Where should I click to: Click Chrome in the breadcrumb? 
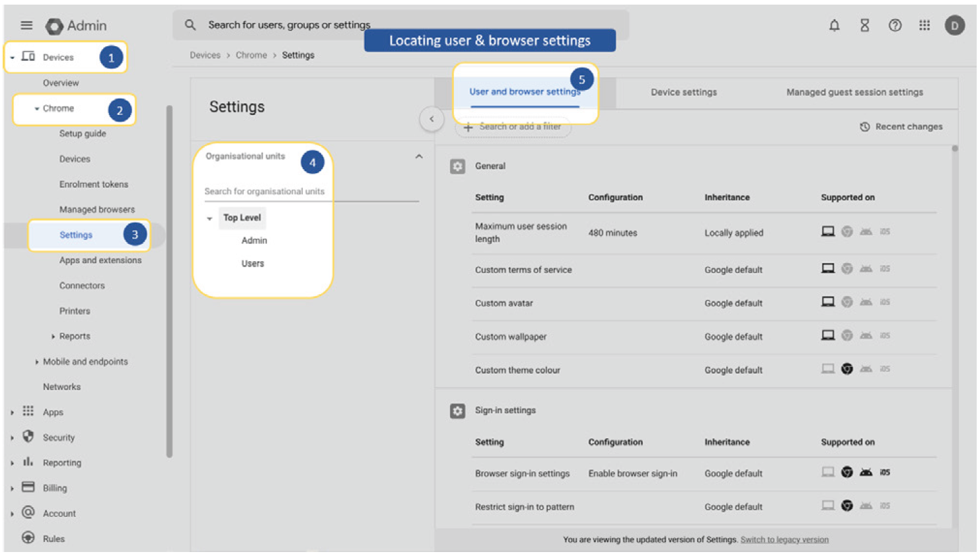click(x=251, y=55)
